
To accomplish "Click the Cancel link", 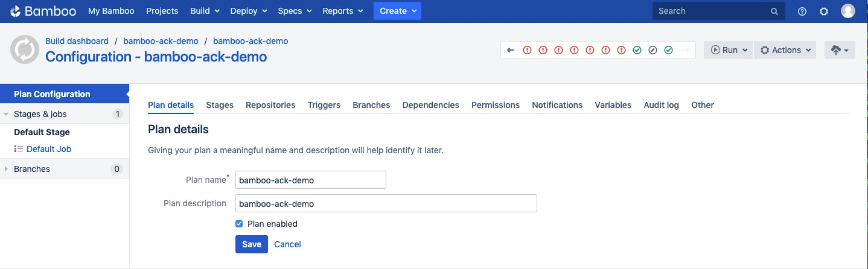I will [x=287, y=244].
